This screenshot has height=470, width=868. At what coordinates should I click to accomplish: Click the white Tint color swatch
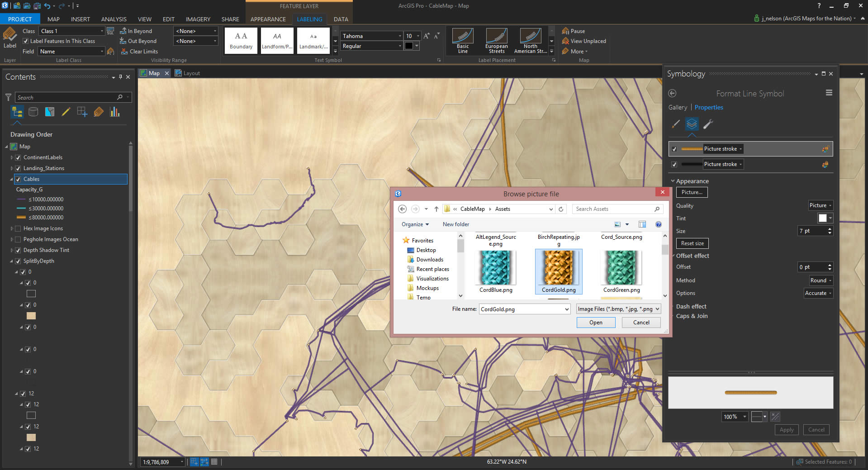pyautogui.click(x=822, y=218)
